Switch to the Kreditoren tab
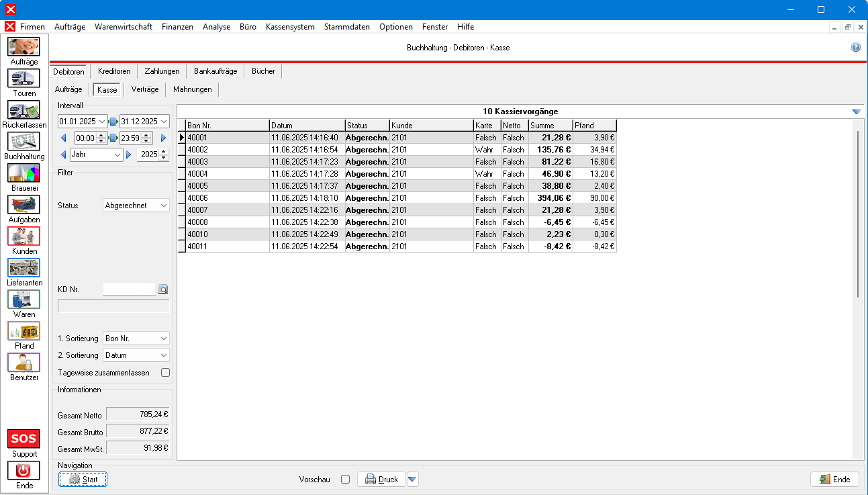The width and height of the screenshot is (868, 495). pyautogui.click(x=114, y=71)
